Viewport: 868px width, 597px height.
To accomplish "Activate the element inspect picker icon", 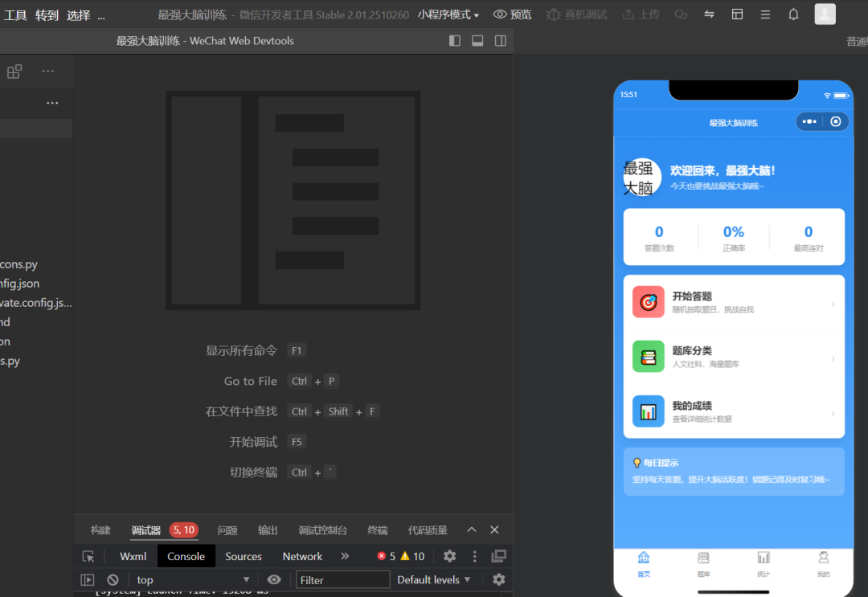I will pyautogui.click(x=88, y=557).
